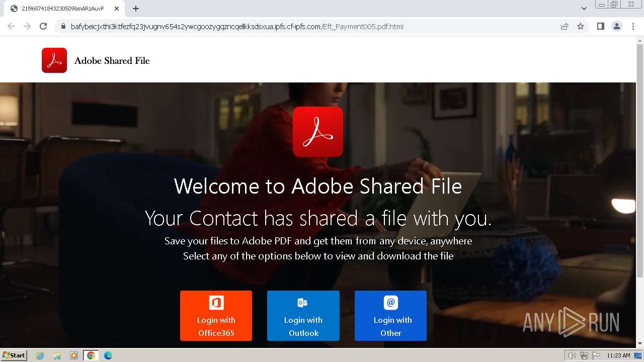The width and height of the screenshot is (644, 362).
Task: Click scrollbar up arrow
Action: pyautogui.click(x=640, y=40)
